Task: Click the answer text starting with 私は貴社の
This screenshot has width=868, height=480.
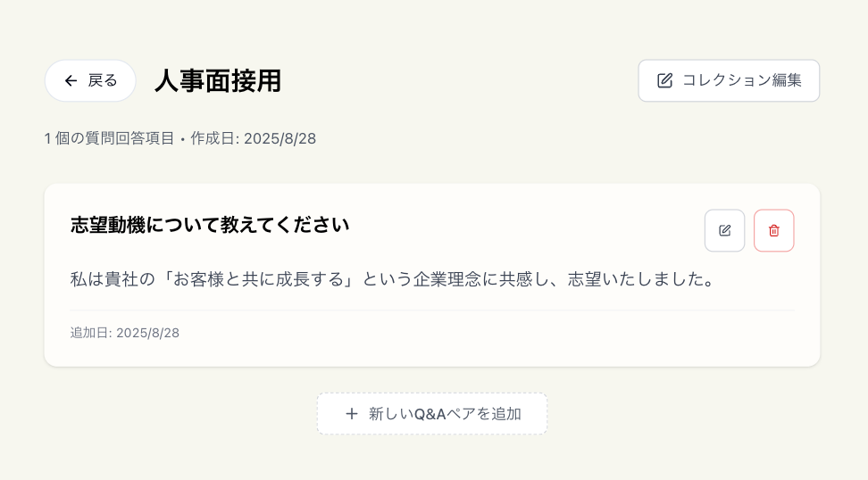Action: pyautogui.click(x=393, y=279)
